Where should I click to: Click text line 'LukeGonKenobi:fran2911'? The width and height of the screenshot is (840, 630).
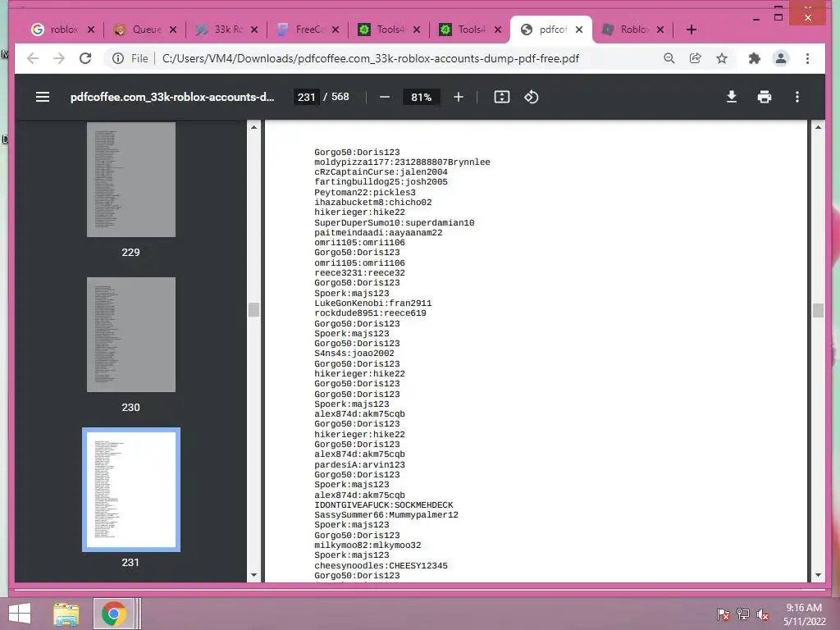click(x=373, y=304)
